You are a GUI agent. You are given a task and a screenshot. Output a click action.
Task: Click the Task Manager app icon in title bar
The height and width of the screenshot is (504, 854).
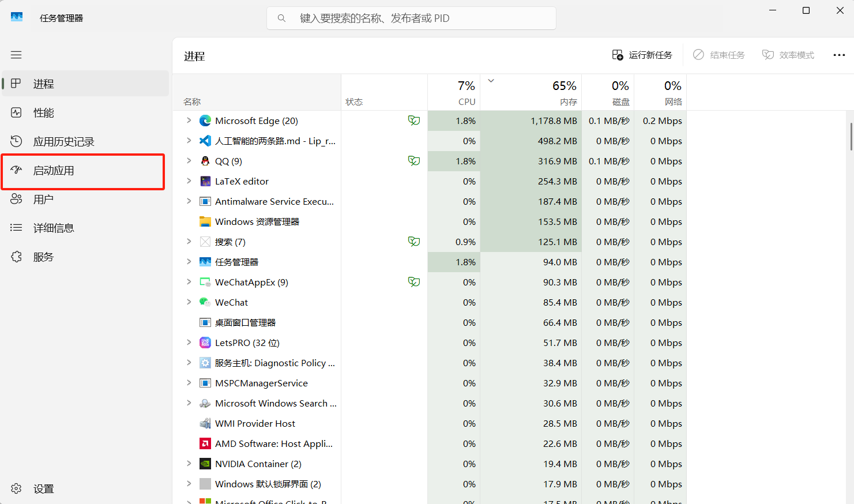tap(17, 17)
